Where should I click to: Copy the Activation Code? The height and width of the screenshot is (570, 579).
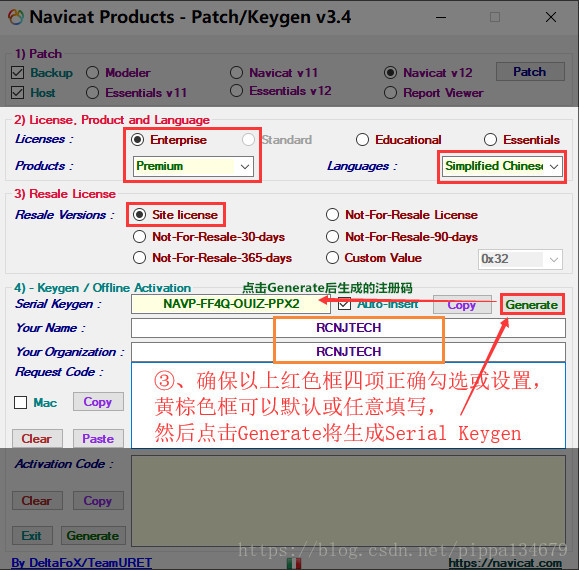tap(98, 501)
